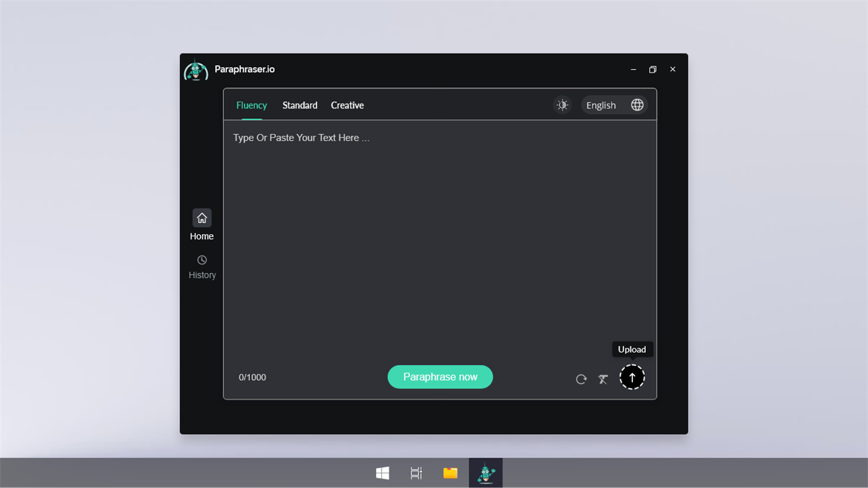This screenshot has height=488, width=868.
Task: Open History from the sidebar clock icon
Action: 202,260
